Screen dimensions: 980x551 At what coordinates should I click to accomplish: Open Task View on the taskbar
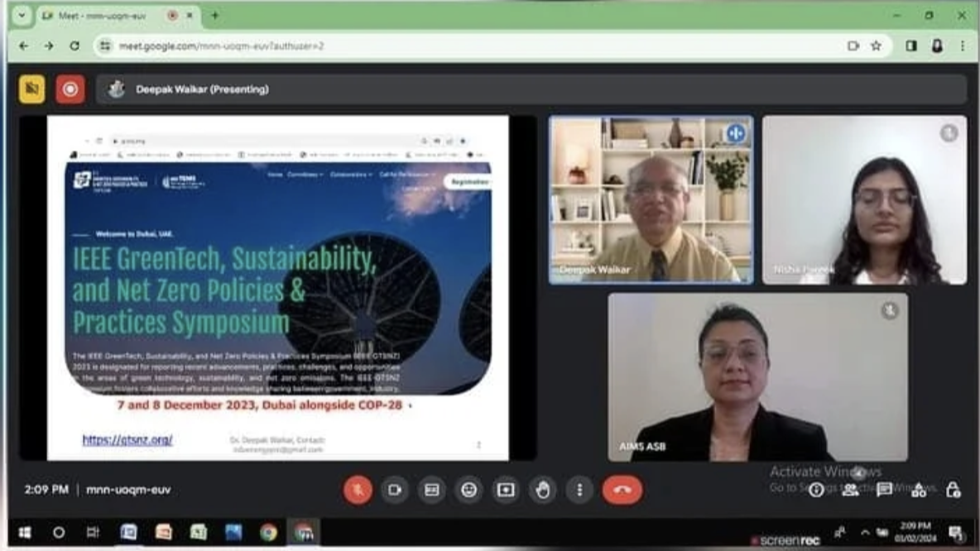(94, 532)
